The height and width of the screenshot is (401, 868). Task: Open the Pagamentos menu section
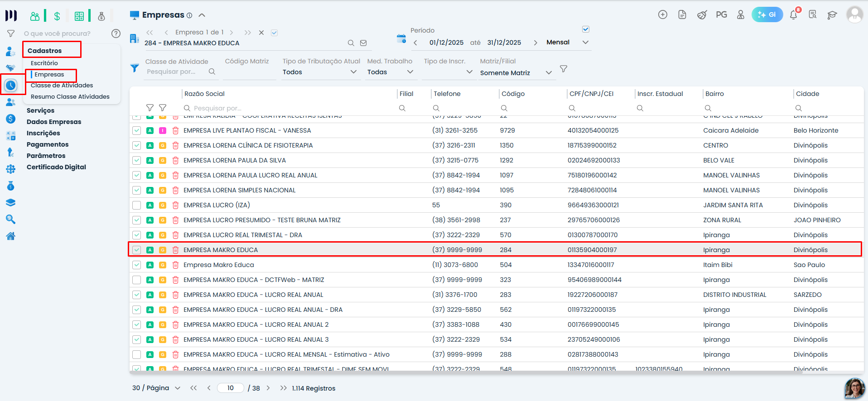coord(48,144)
